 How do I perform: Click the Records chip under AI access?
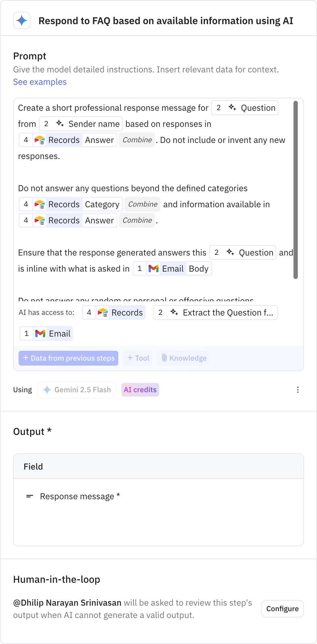[114, 313]
